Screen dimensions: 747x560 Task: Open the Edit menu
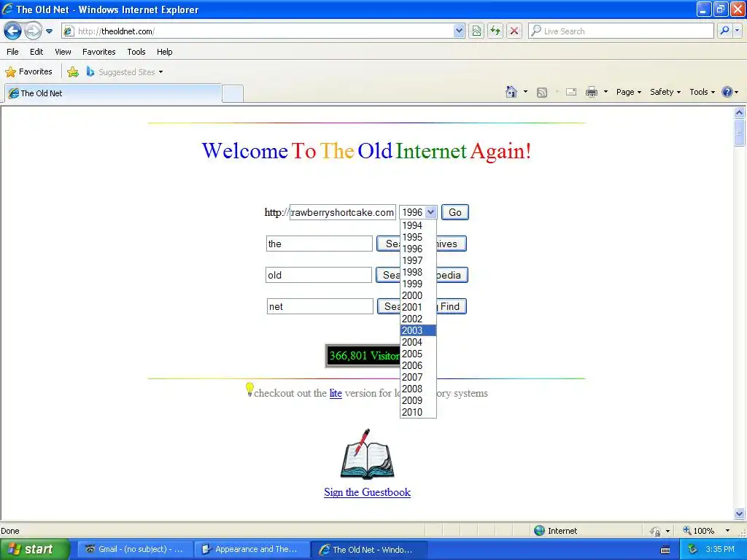coord(36,52)
